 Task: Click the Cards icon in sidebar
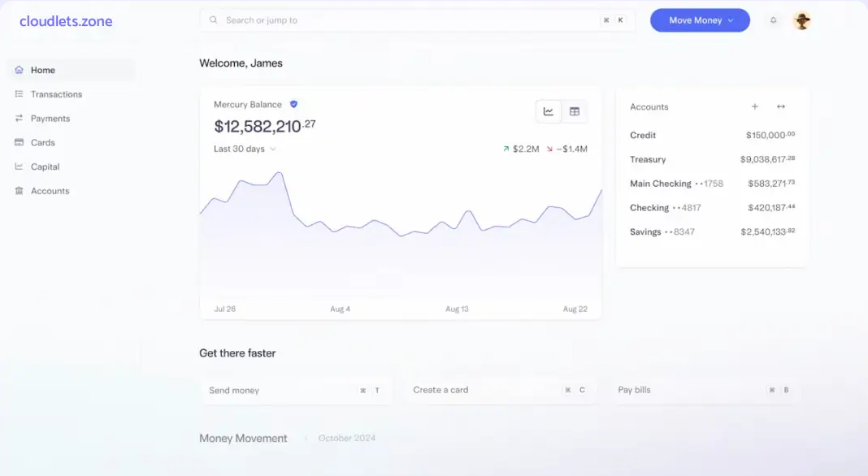(x=19, y=143)
